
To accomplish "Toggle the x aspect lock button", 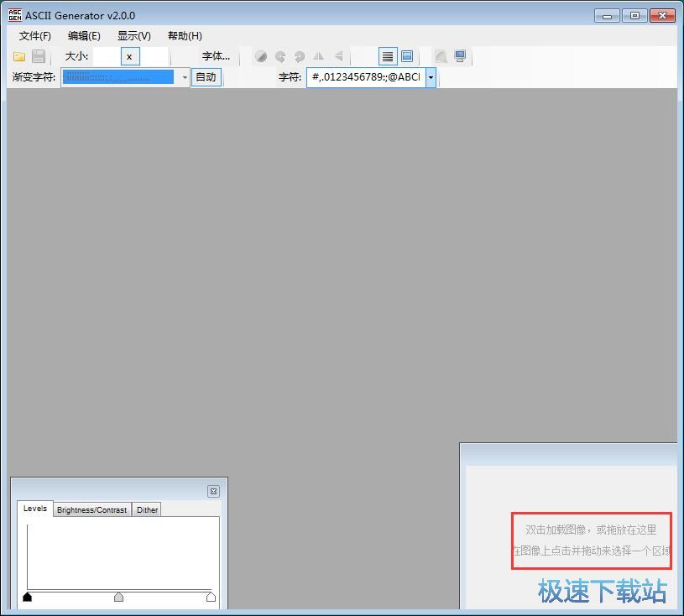I will click(x=130, y=56).
